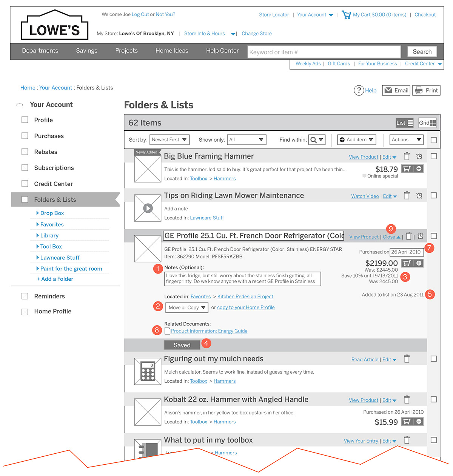This screenshot has height=476, width=453.
Task: Delete Kobalt 22 oz. Hammer item
Action: (x=407, y=400)
